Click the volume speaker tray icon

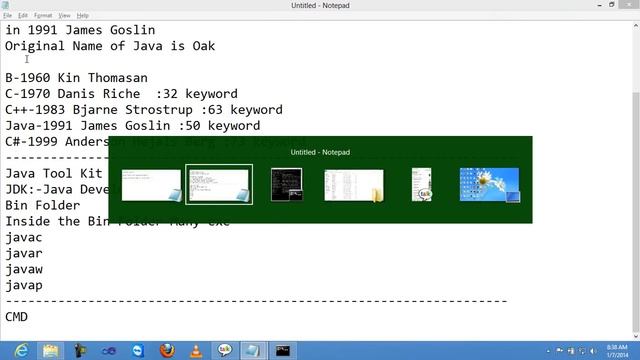pyautogui.click(x=593, y=351)
